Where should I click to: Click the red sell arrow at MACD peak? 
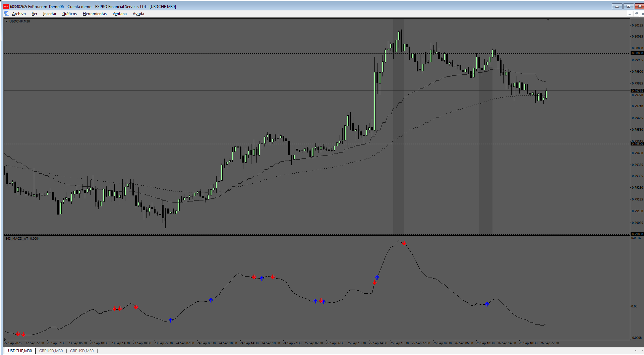pyautogui.click(x=404, y=243)
